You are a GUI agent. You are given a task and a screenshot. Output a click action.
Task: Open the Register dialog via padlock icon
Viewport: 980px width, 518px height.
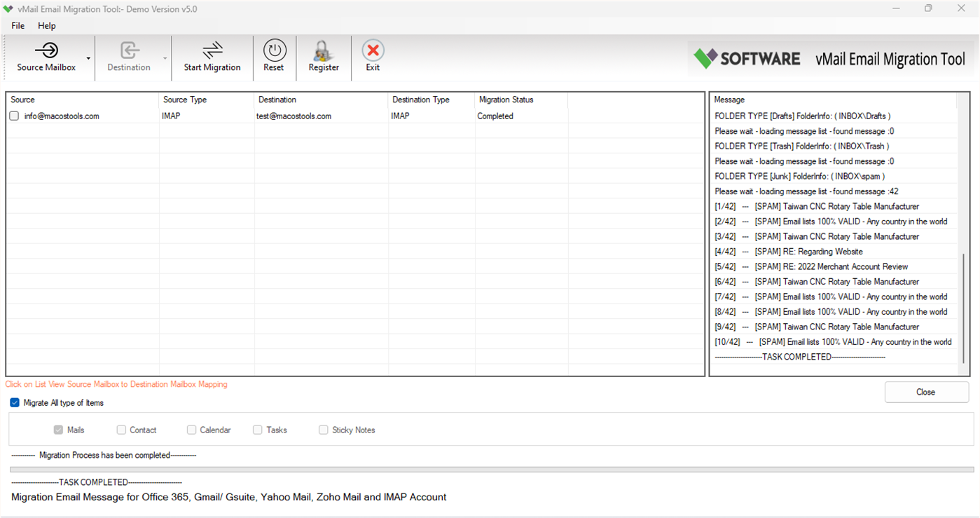[323, 56]
